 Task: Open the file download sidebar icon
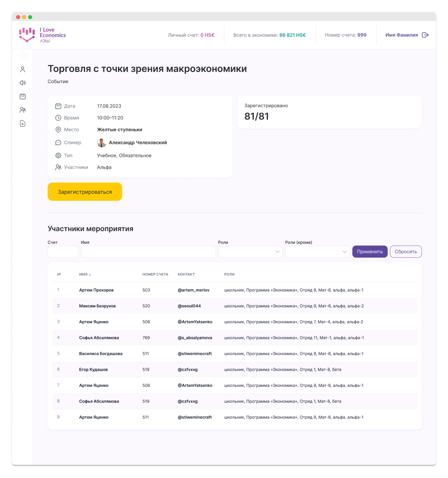[23, 123]
